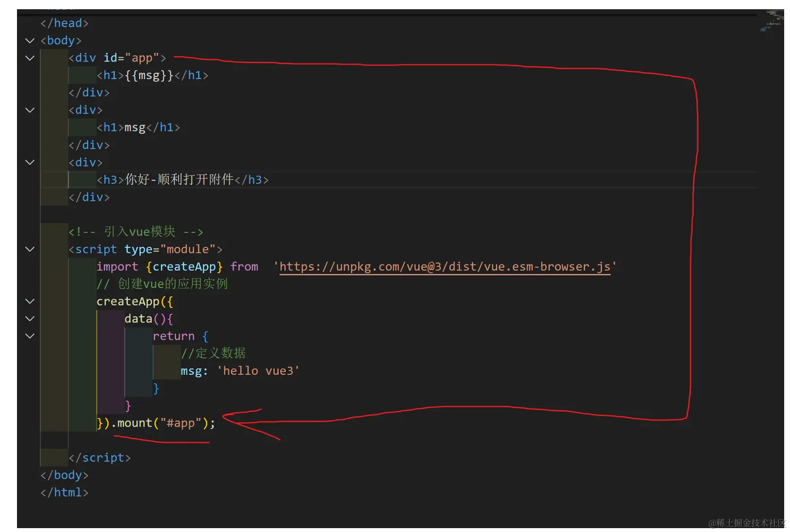Click the comment 引入vue模块
This screenshot has width=790, height=532.
pyautogui.click(x=136, y=232)
